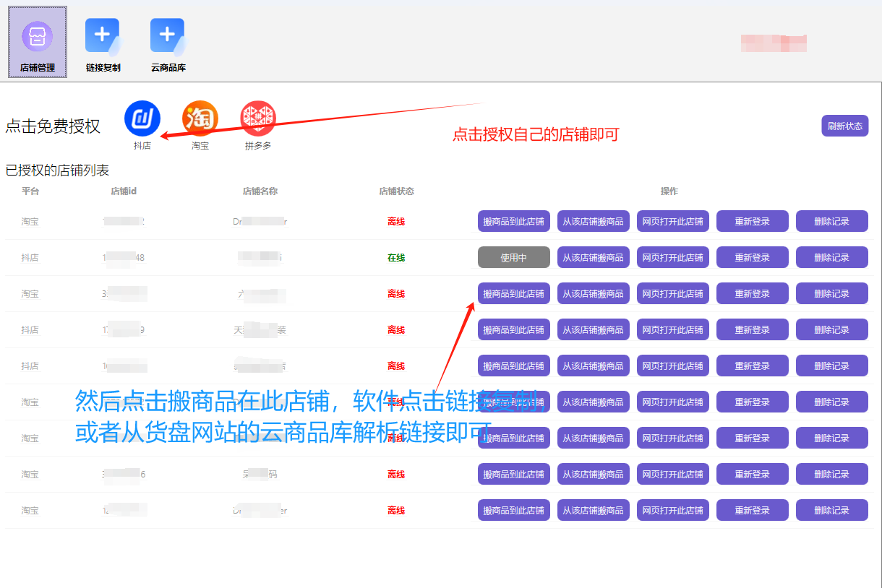The width and height of the screenshot is (882, 588).
Task: Click 重新登录 in the first 淘宝 row
Action: coord(753,221)
